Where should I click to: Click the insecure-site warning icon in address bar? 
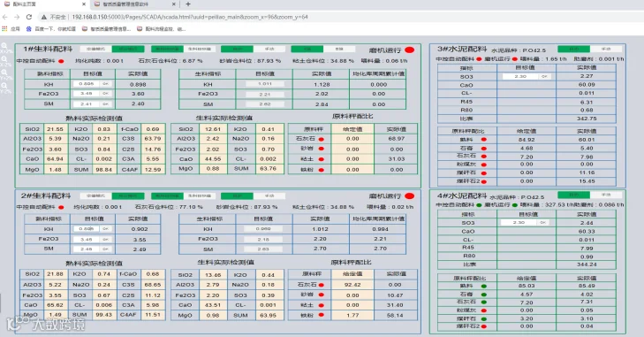click(x=43, y=17)
